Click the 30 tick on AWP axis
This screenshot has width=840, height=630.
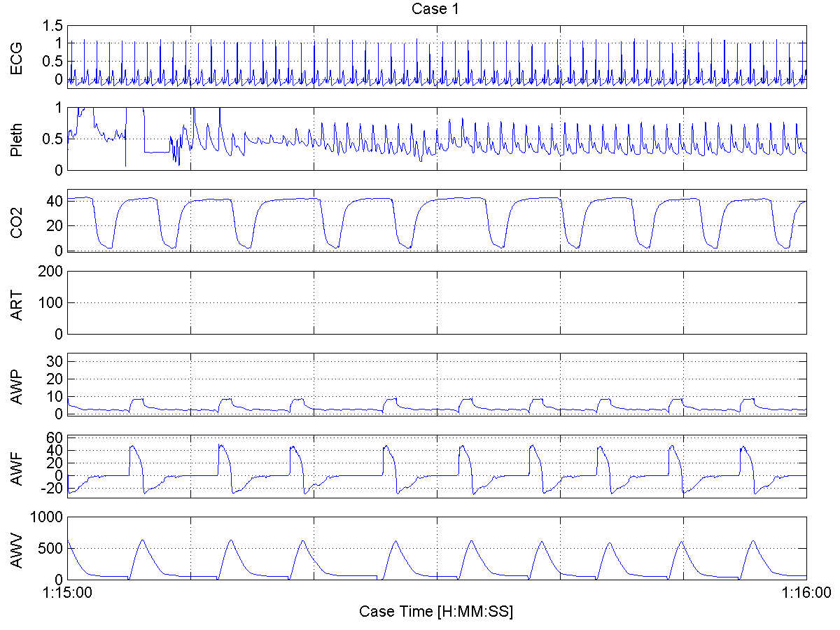click(x=55, y=360)
